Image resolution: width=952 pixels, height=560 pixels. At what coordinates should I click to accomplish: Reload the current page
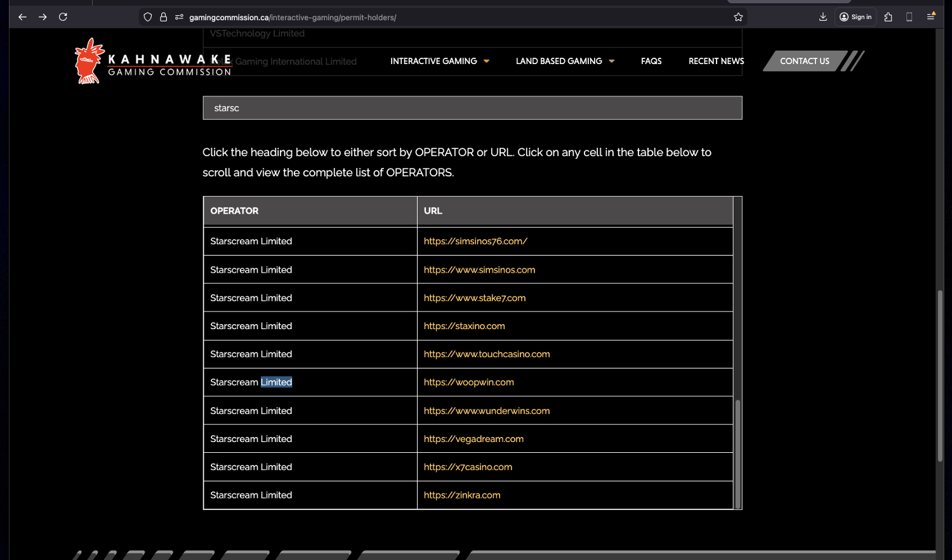click(x=63, y=17)
